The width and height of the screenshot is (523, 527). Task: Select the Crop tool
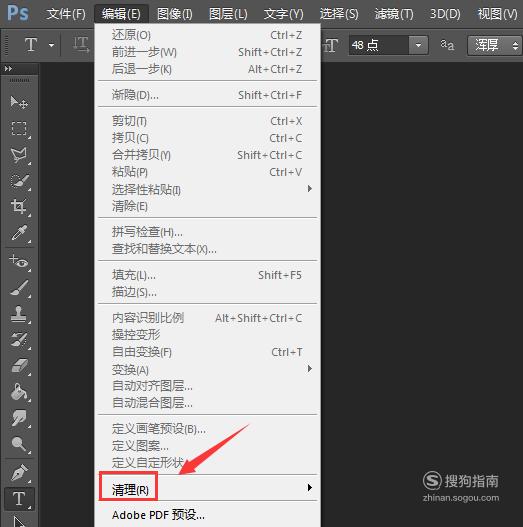[19, 206]
